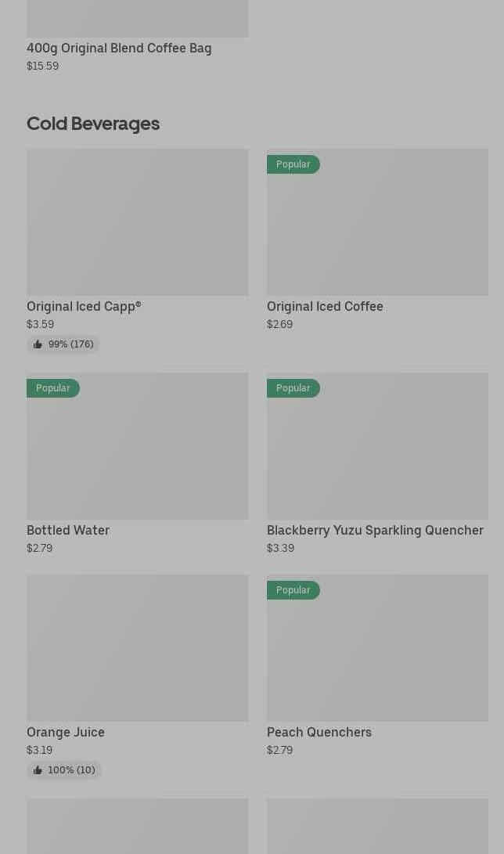Select the 400g Original Blend Coffee Bag title
504x854 pixels.
coord(119,49)
